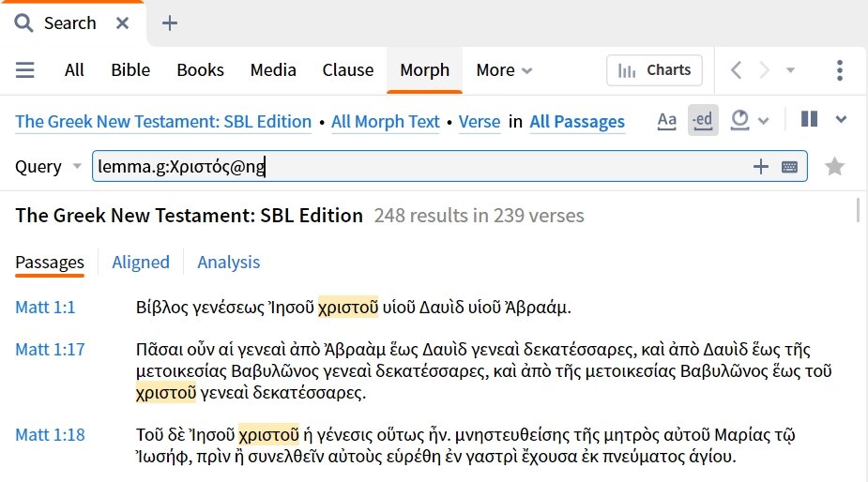Open the Charts view
This screenshot has width=868, height=482.
pos(654,70)
